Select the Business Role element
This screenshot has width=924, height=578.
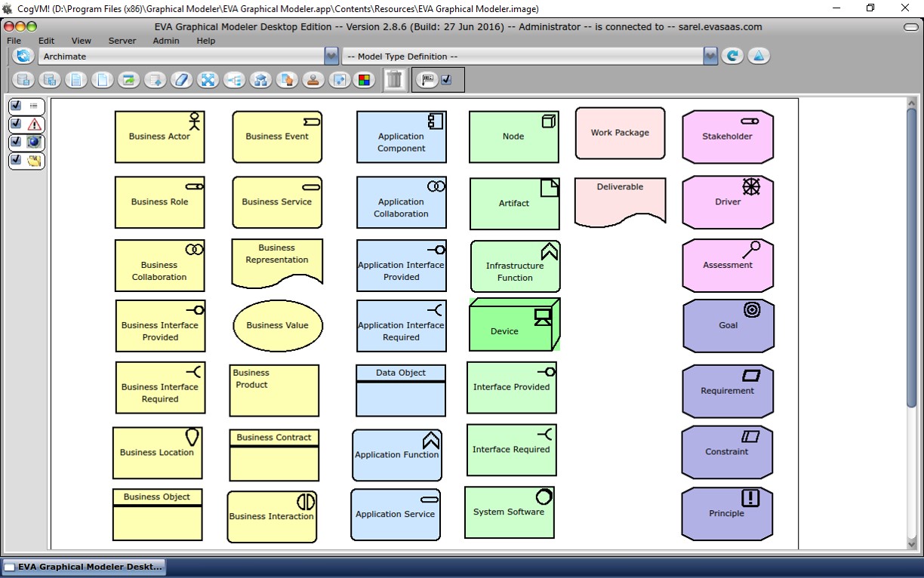pos(159,202)
